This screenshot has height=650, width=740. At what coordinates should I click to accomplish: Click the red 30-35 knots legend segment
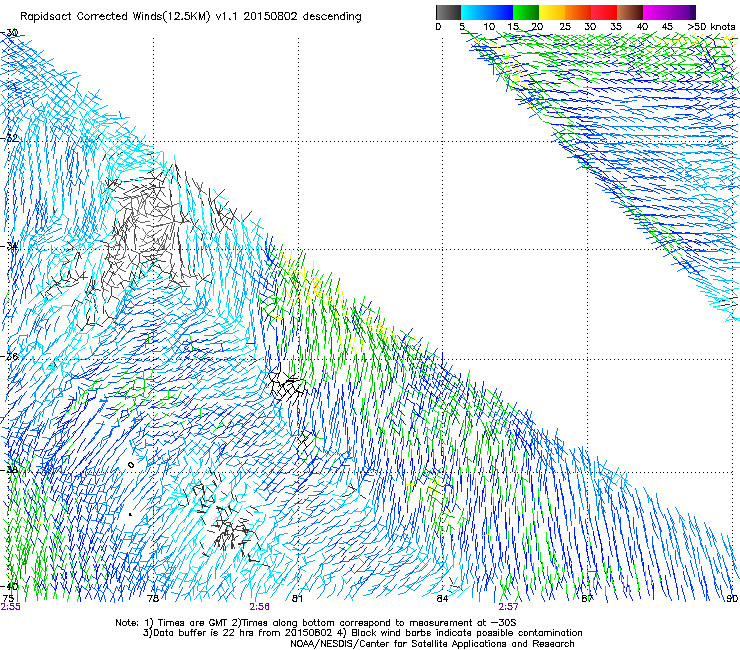(x=604, y=12)
